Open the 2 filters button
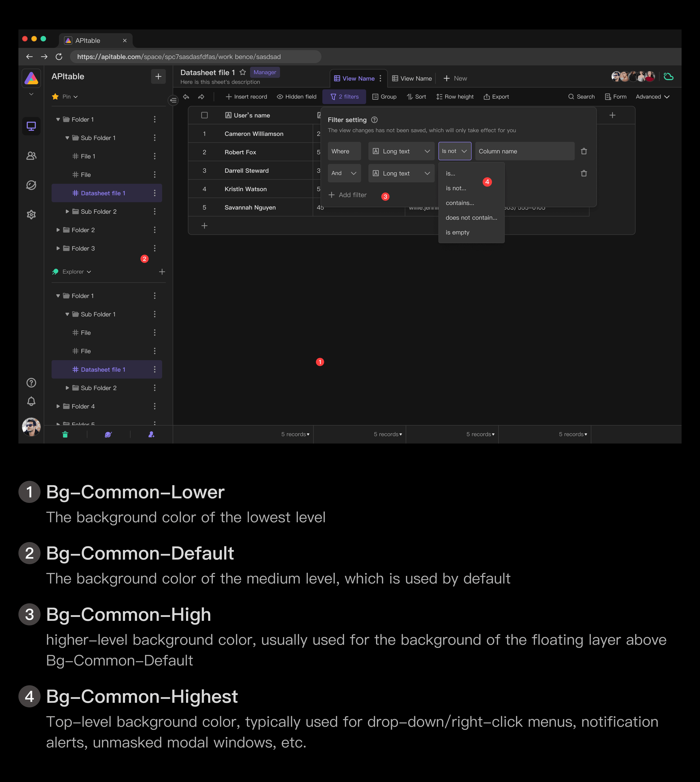 [x=344, y=97]
